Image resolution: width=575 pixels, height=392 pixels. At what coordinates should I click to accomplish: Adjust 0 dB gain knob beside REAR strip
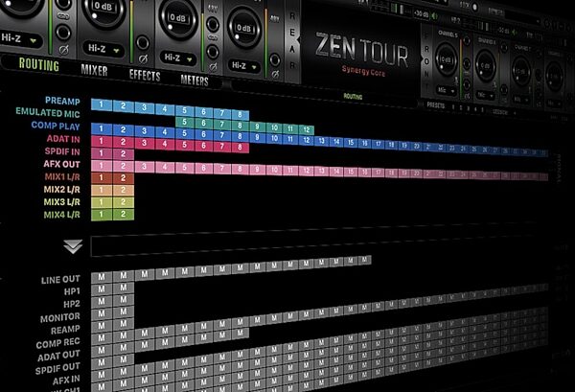coord(243,28)
